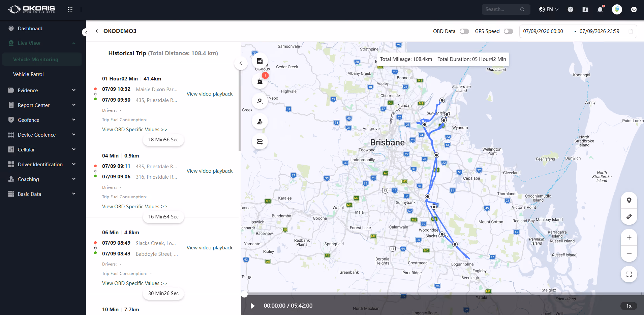The image size is (644, 315).
Task: Enter fullscreen map view
Action: 629,274
